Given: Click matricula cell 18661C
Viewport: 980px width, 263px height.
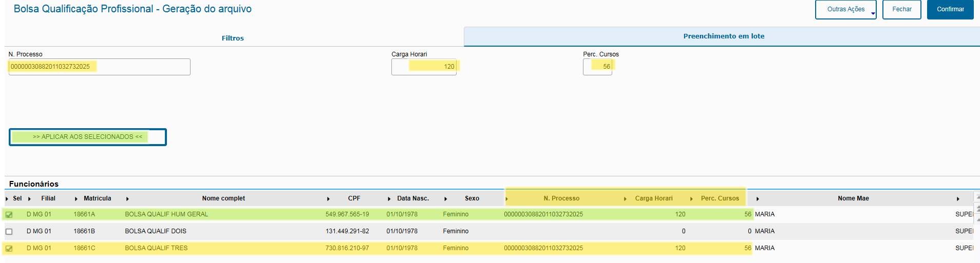Looking at the screenshot, I should [x=84, y=248].
